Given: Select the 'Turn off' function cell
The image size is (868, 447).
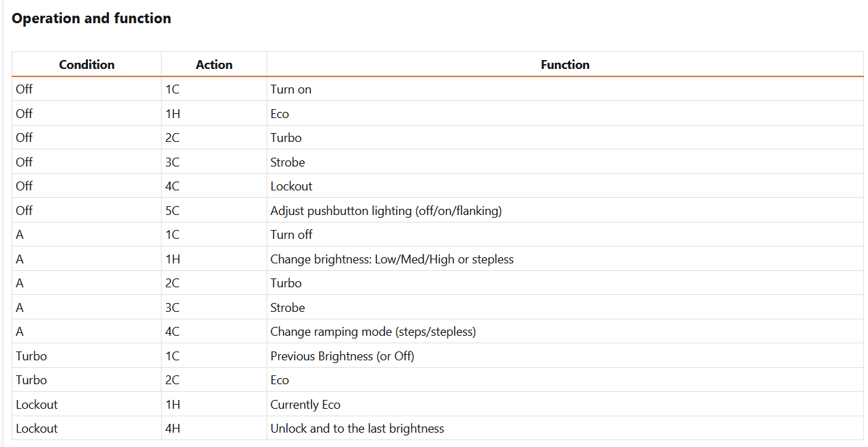Looking at the screenshot, I should (565, 235).
